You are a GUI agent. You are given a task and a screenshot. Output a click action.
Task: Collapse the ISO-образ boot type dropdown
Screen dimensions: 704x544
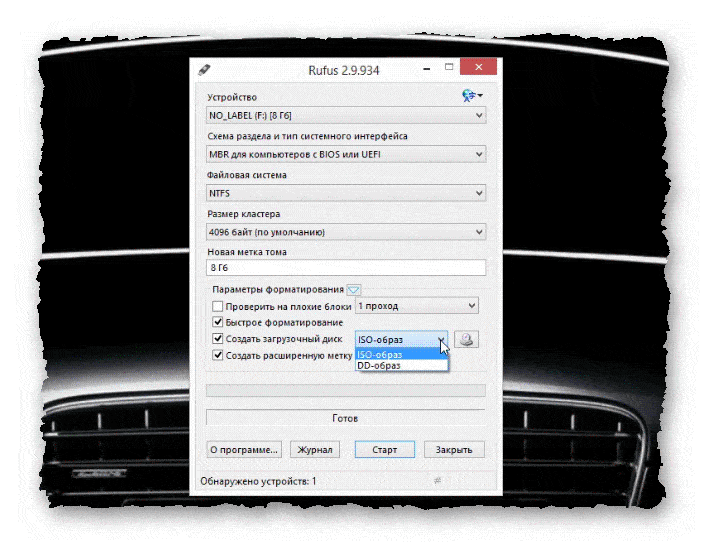tap(401, 340)
